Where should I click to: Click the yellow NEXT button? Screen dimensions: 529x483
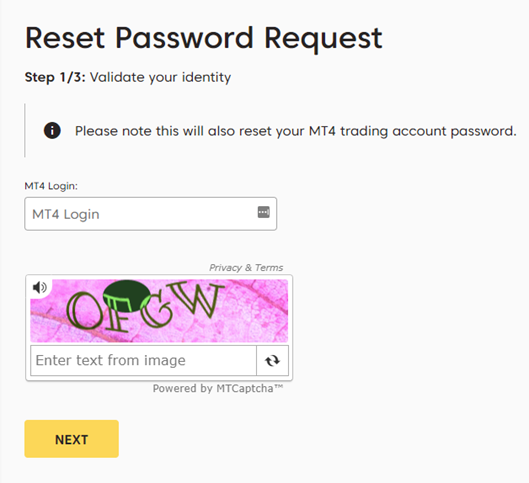pos(72,439)
